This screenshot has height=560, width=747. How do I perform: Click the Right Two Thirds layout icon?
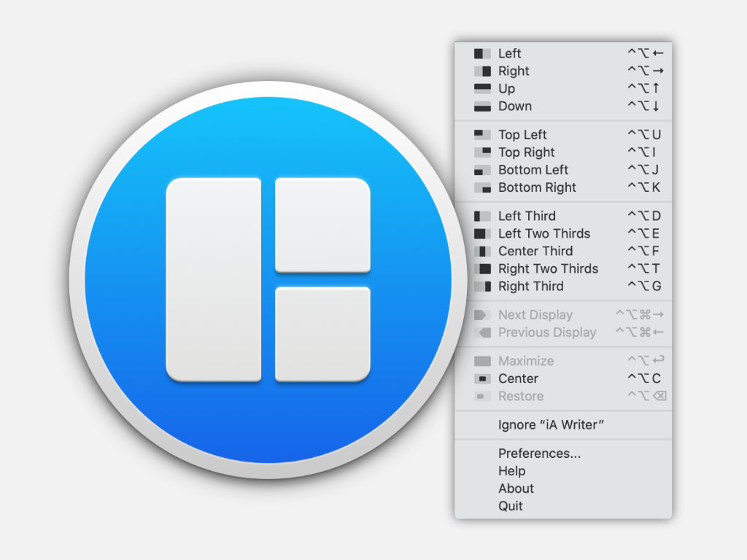pyautogui.click(x=482, y=269)
